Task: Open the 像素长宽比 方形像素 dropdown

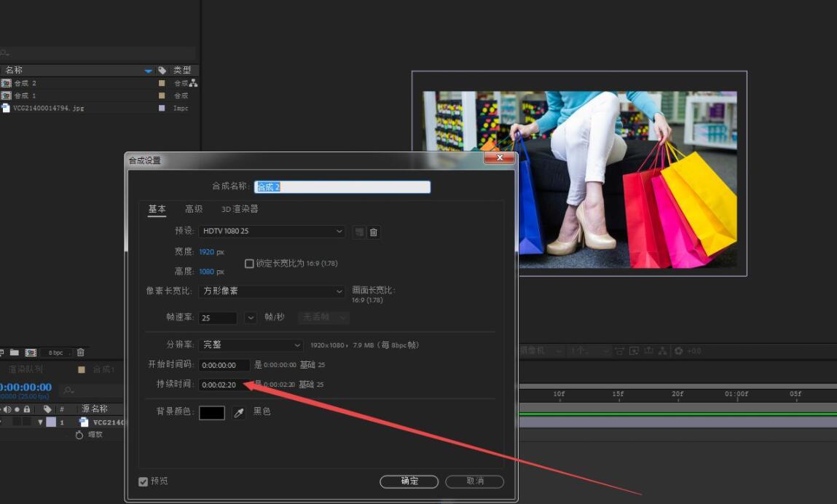Action: pyautogui.click(x=272, y=291)
